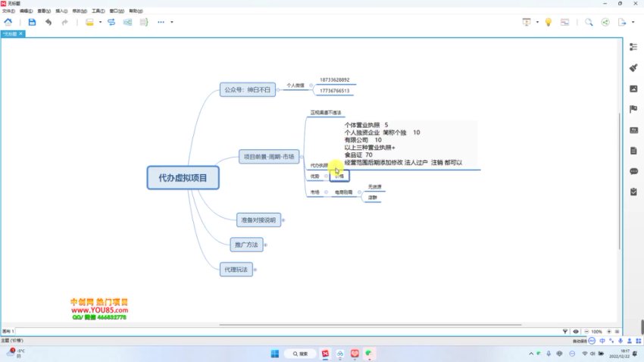This screenshot has width=644, height=362.
Task: Open the presentation dropdown arrow
Action: pyautogui.click(x=537, y=22)
